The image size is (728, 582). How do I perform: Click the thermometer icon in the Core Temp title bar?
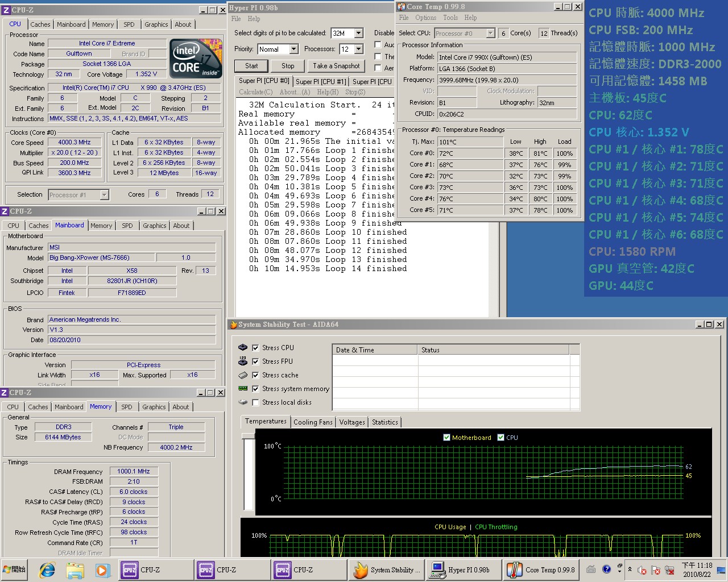click(x=402, y=6)
